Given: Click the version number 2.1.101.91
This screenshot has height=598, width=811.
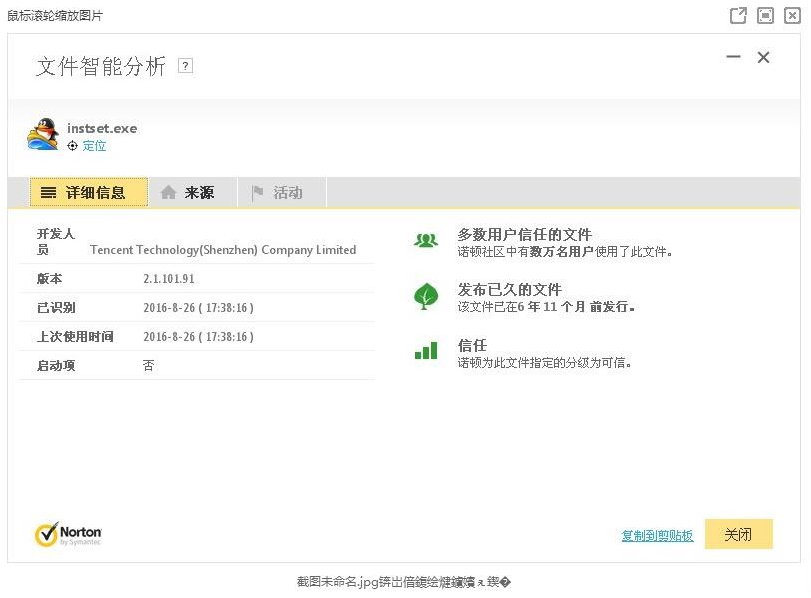Looking at the screenshot, I should [169, 279].
